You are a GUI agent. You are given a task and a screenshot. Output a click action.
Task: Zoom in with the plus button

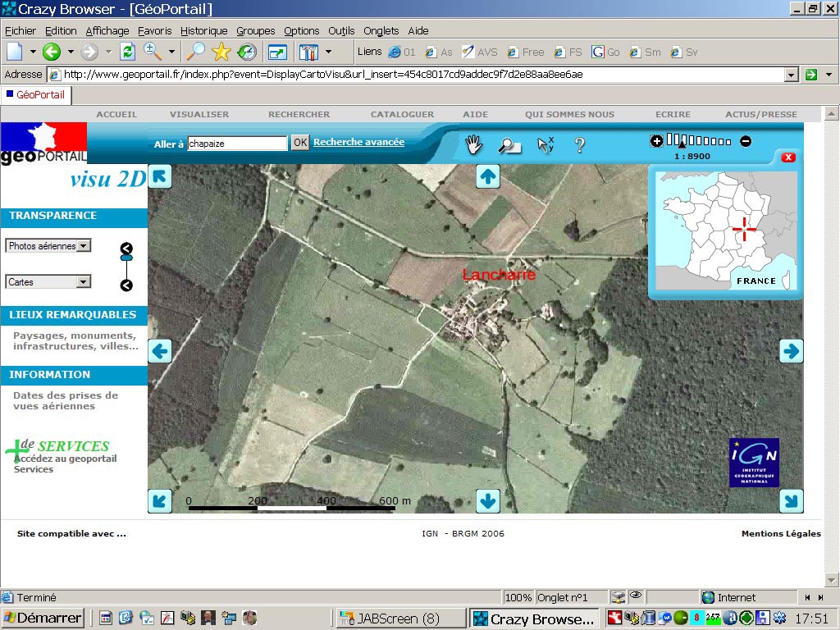tap(656, 141)
